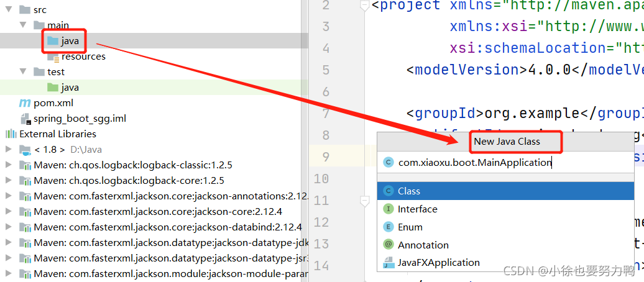Expand the jackson-datatype-jdk library node
The image size is (644, 282).
9,243
